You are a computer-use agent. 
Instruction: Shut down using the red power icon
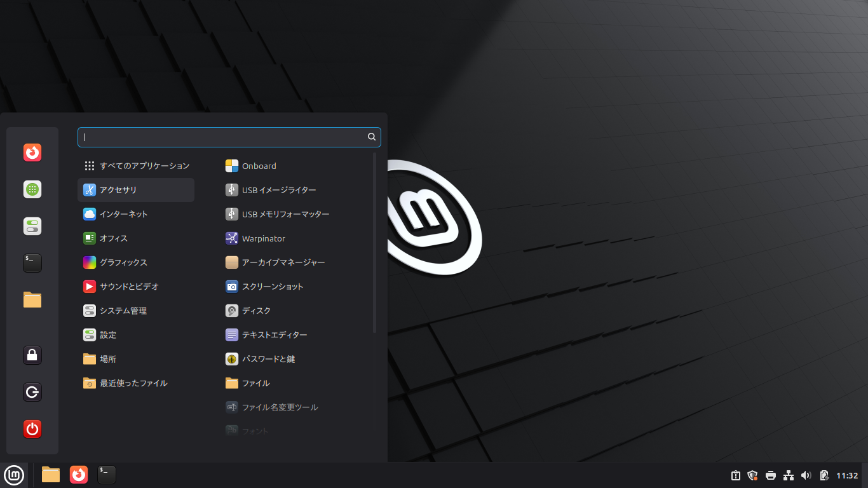click(x=32, y=429)
